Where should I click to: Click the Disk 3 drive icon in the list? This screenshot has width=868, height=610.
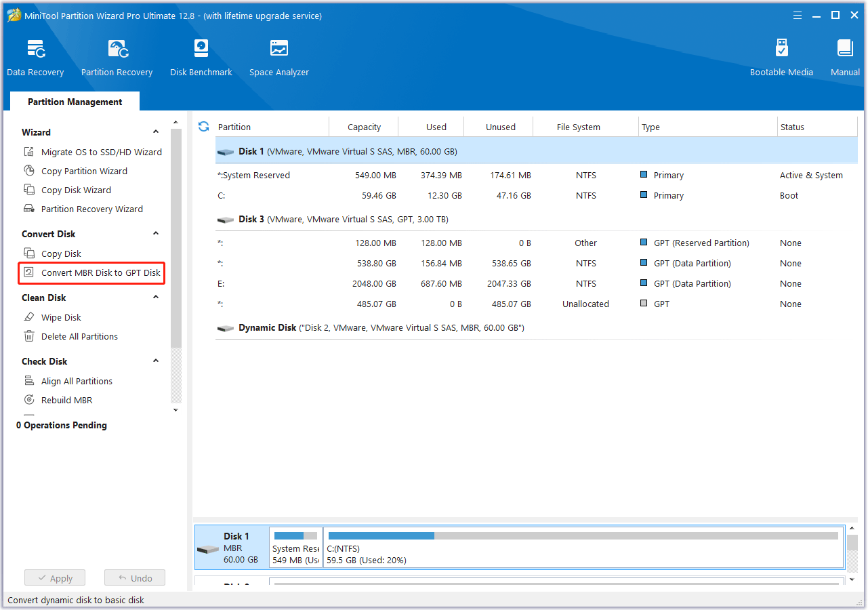226,220
